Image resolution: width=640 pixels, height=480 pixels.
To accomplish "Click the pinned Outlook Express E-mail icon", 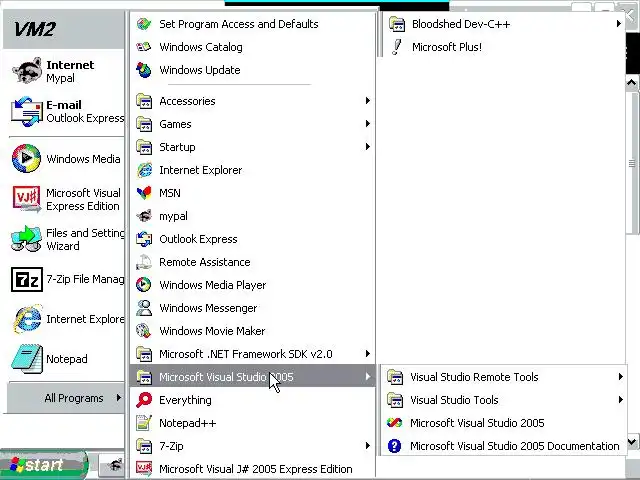I will coord(27,111).
